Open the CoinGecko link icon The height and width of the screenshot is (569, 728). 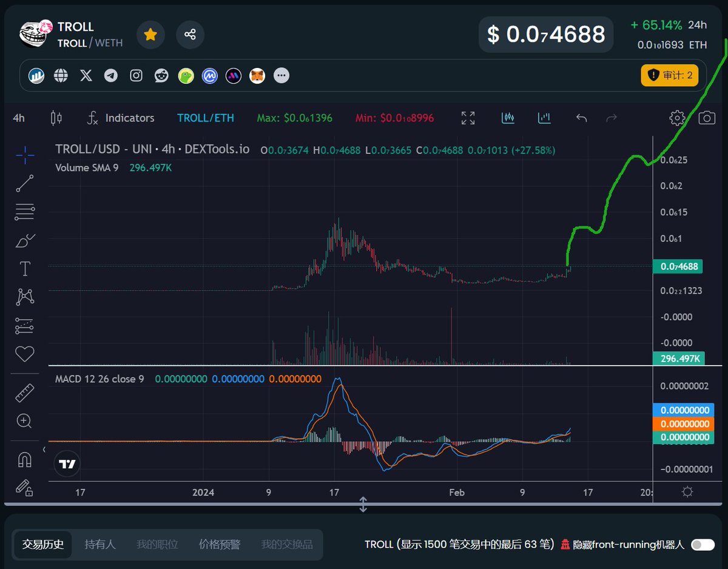(x=186, y=76)
